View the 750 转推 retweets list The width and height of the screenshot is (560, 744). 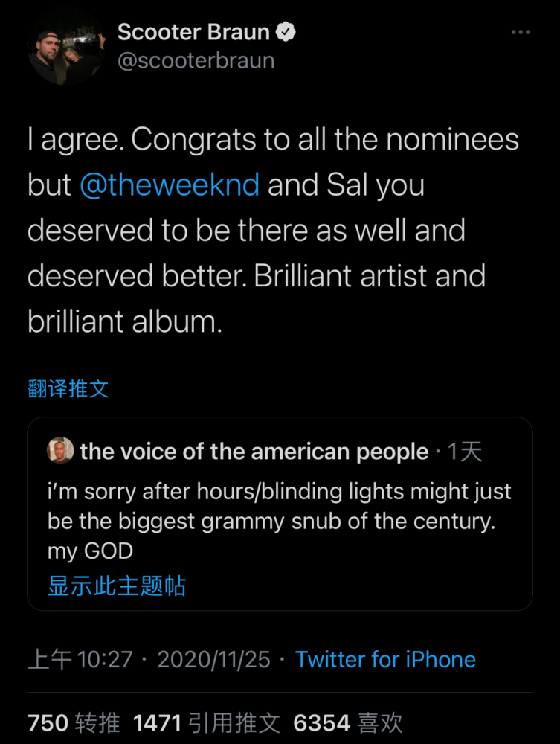point(74,723)
